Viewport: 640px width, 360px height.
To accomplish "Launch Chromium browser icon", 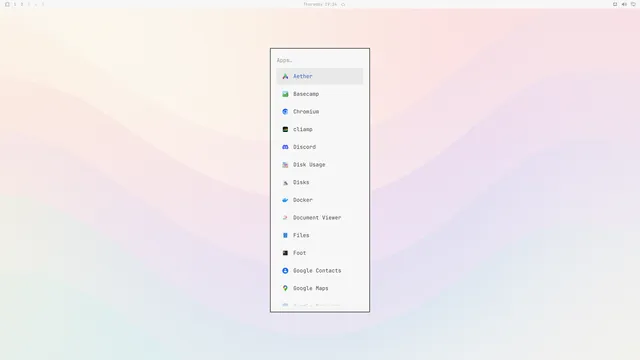I will coord(285,111).
